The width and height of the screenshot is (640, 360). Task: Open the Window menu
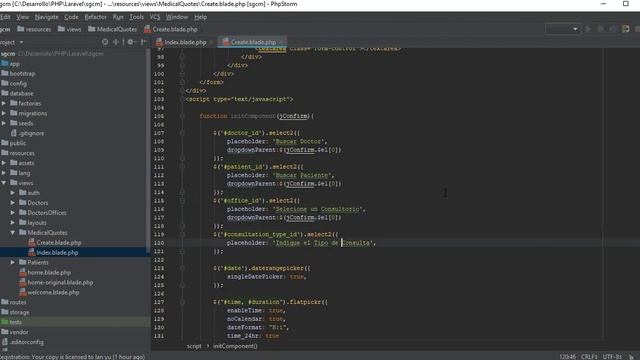[177, 17]
